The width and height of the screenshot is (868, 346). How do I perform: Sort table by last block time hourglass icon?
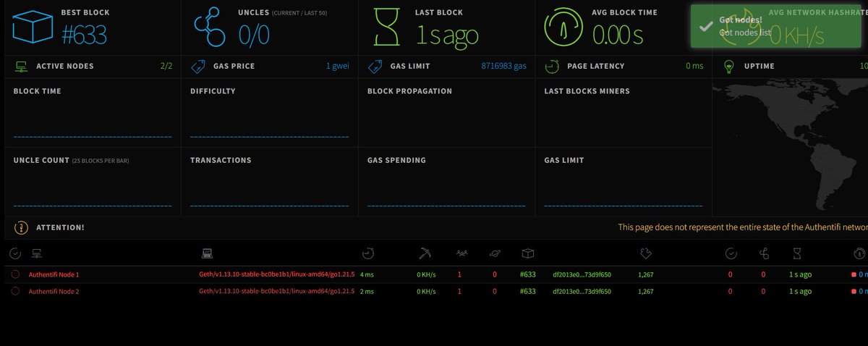[x=797, y=253]
